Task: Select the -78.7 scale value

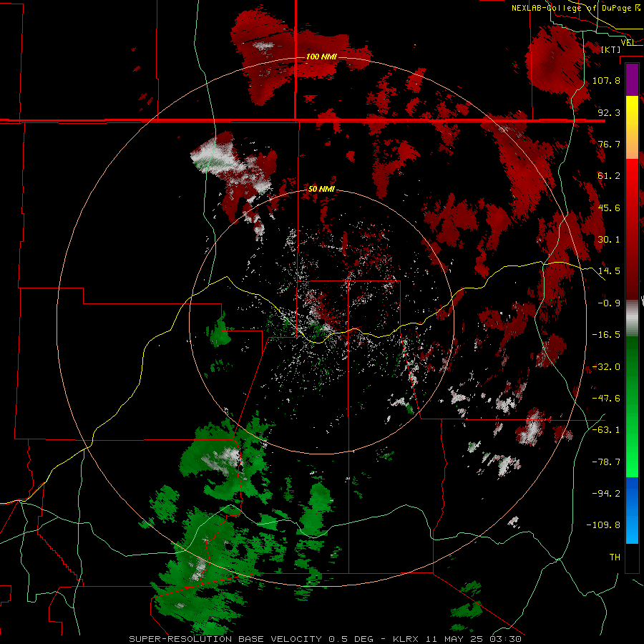Action: click(606, 462)
